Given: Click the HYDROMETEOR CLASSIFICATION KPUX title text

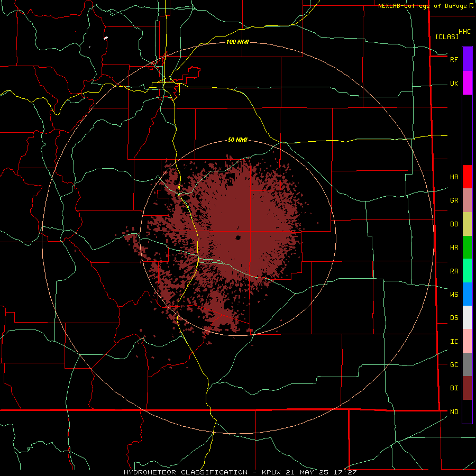Looking at the screenshot, I should pos(240,472).
